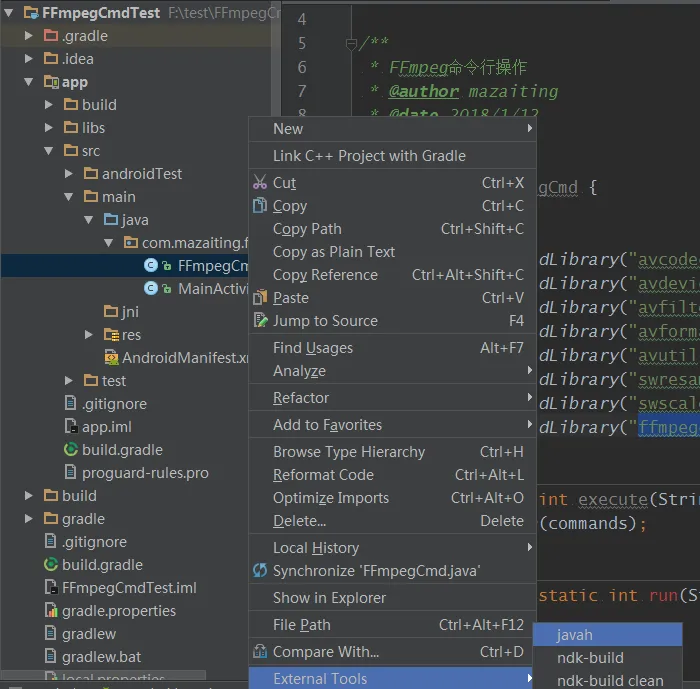Expand the app build folder

49,104
